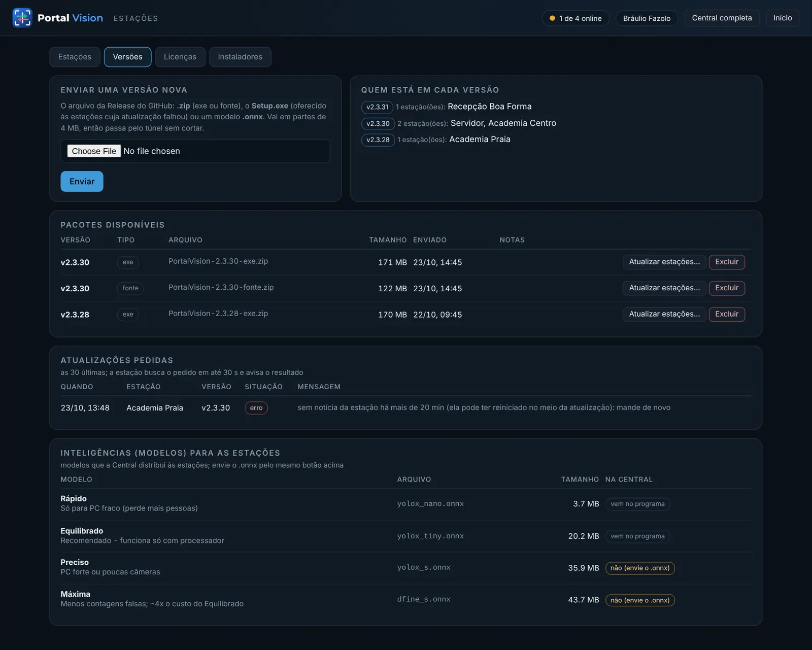Viewport: 812px width, 650px height.
Task: Click Excluir for PortalVision-2.3.28-exe.zip
Action: [727, 314]
